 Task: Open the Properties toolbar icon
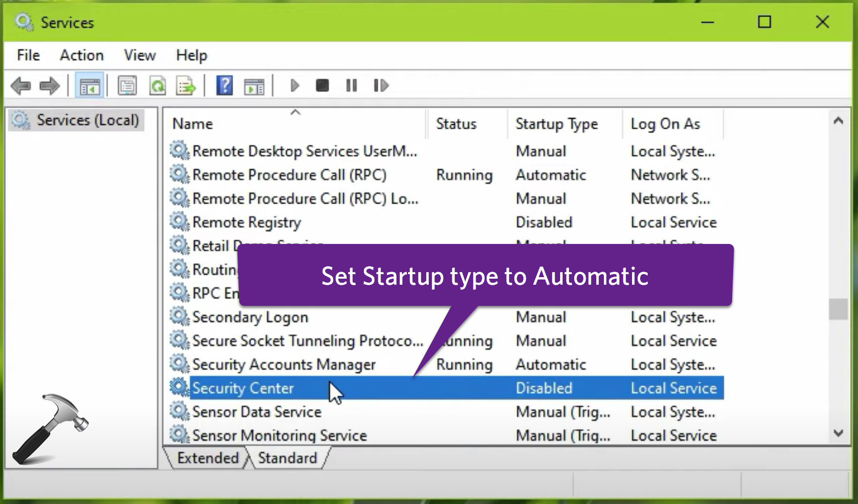click(x=127, y=86)
